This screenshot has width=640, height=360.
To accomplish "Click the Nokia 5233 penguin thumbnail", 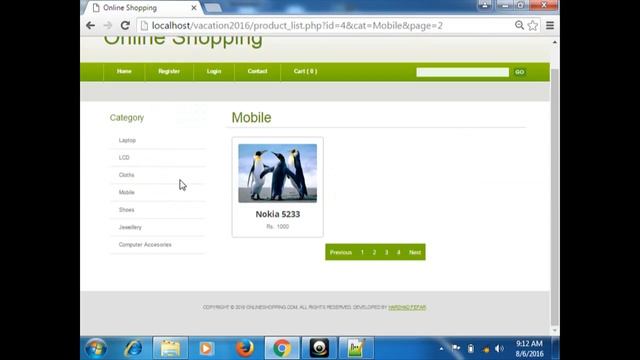I will pos(278,173).
